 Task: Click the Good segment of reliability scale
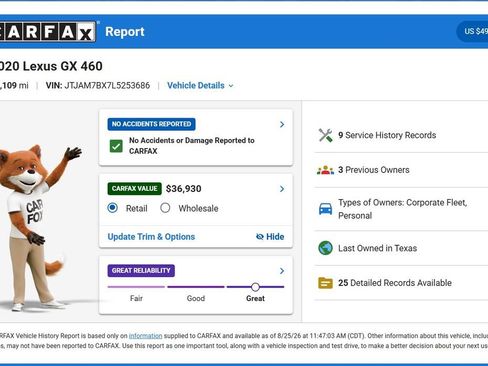(196, 287)
